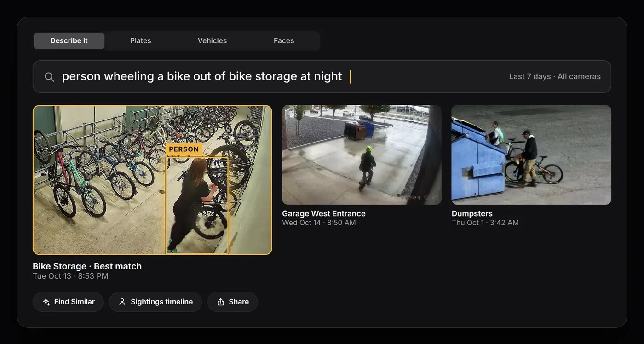
Task: Click the 'Wed Oct 14 · 8:50 AM' timestamp
Action: coord(319,223)
